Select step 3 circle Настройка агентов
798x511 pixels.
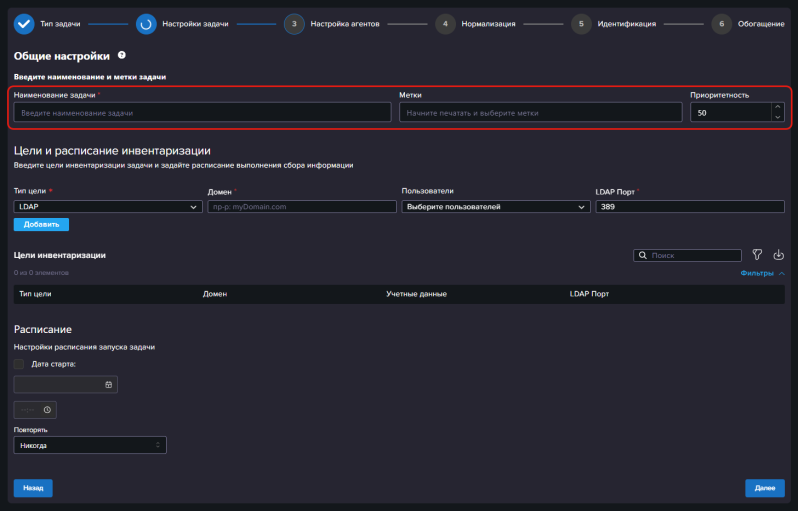[294, 24]
